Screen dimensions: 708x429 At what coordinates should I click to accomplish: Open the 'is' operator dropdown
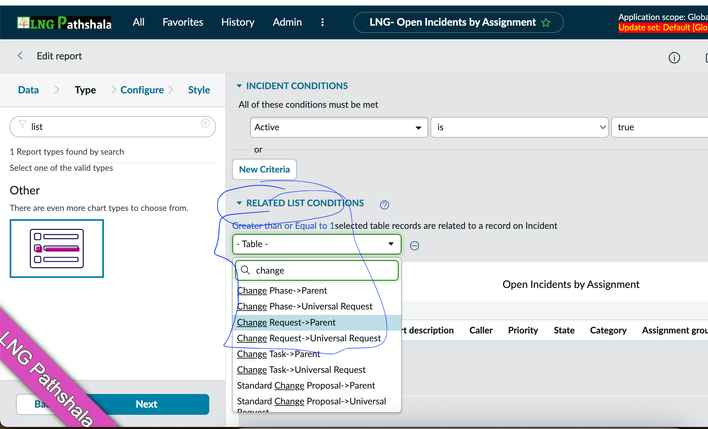point(518,128)
